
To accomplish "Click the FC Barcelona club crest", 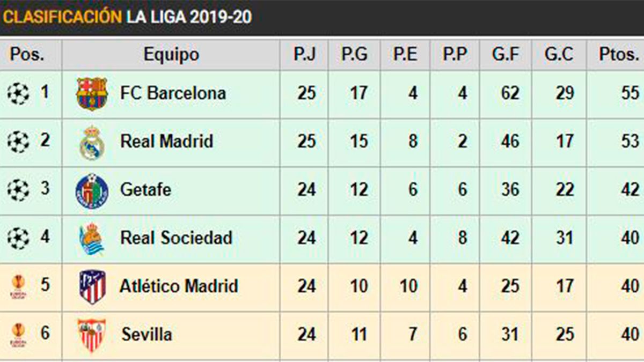I will (x=92, y=94).
